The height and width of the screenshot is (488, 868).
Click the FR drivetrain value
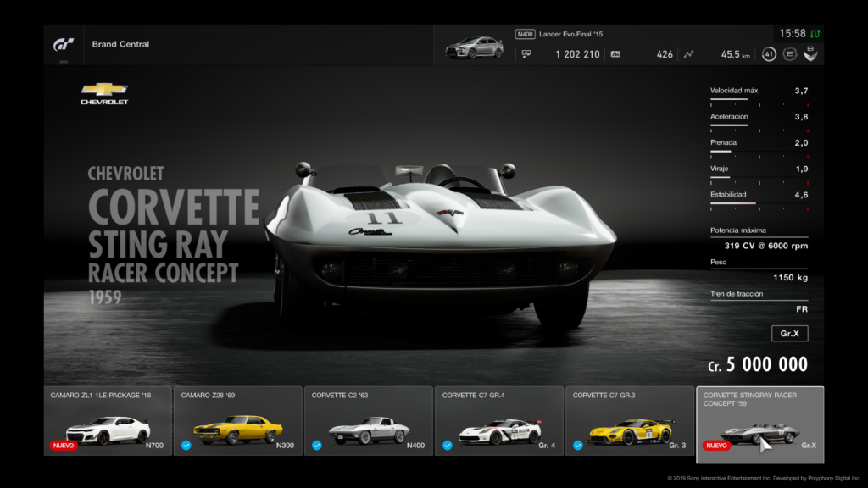pos(802,309)
